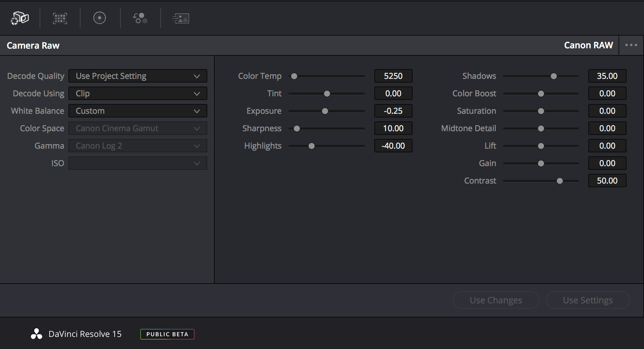The height and width of the screenshot is (349, 644).
Task: Click the Gain slider handle
Action: [x=541, y=163]
